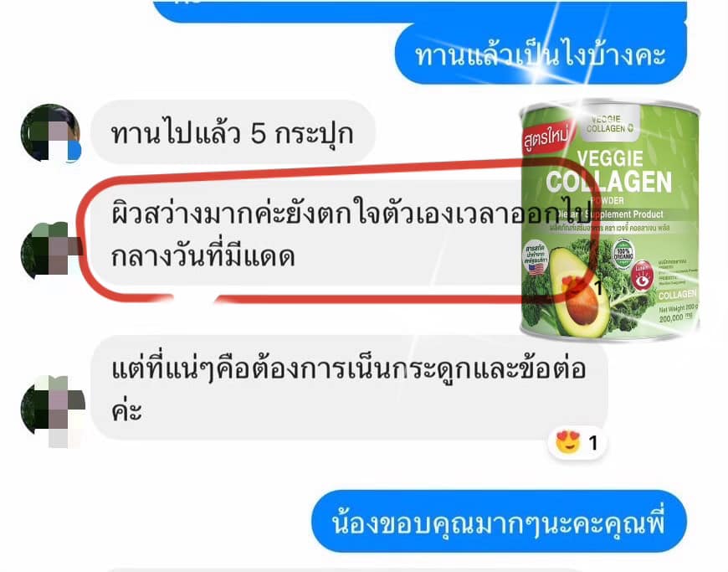
Task: Click the red circular moon icon on the can
Action: 642,277
